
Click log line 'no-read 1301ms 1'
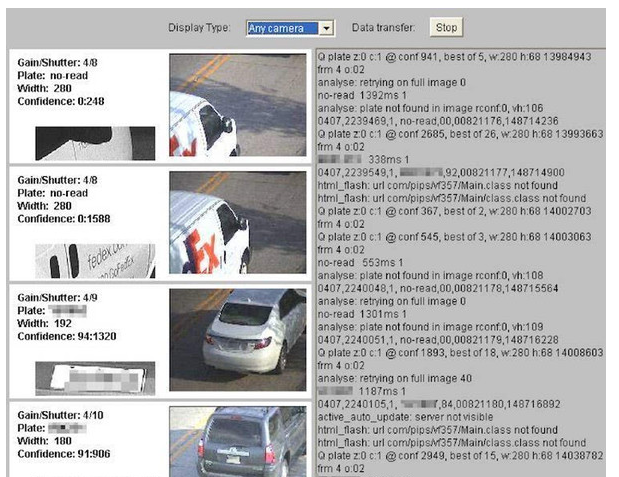pyautogui.click(x=362, y=314)
